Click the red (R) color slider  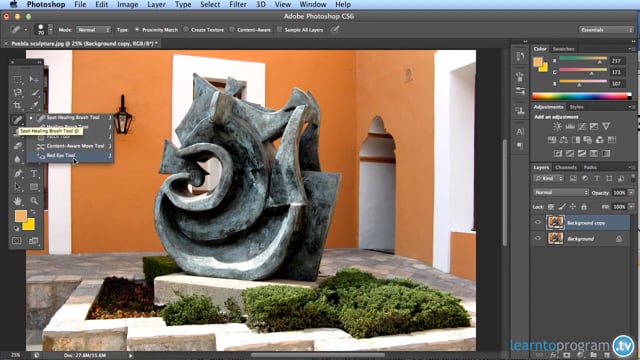pos(583,60)
